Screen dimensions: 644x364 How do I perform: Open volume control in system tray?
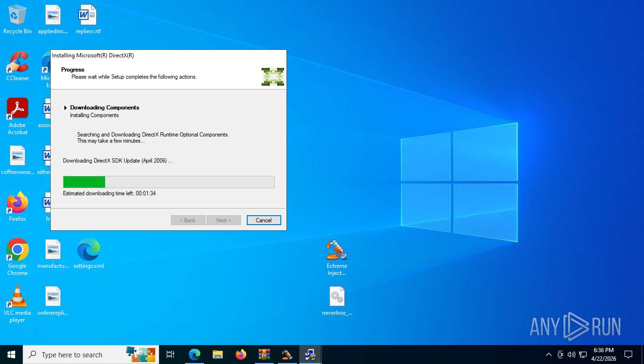tap(572, 355)
